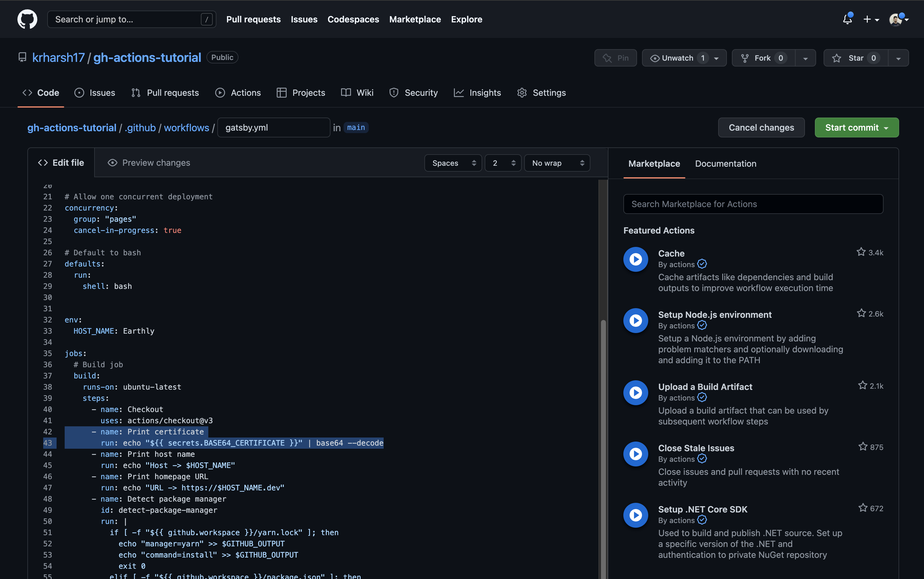The image size is (924, 579).
Task: Open the workflows breadcrumb link
Action: click(x=187, y=127)
